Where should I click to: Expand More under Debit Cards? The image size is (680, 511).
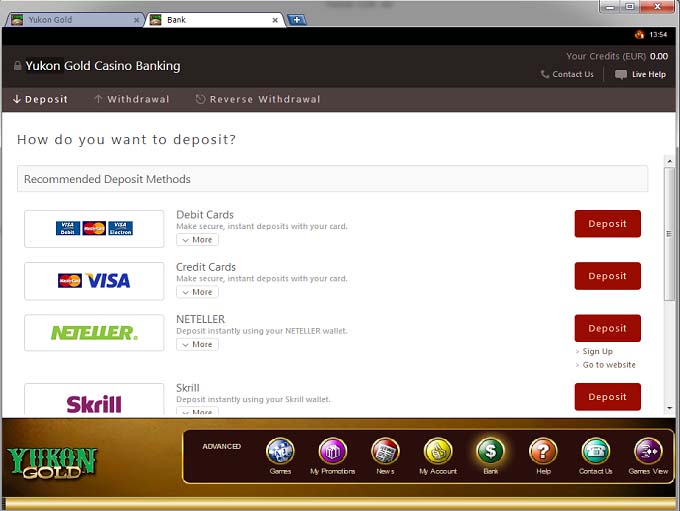(x=197, y=240)
